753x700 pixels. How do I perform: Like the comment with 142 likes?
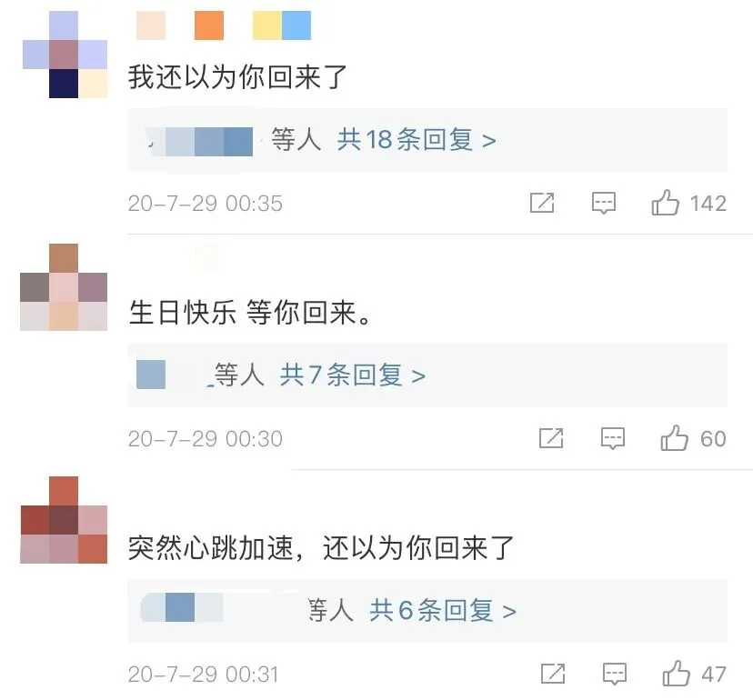665,202
